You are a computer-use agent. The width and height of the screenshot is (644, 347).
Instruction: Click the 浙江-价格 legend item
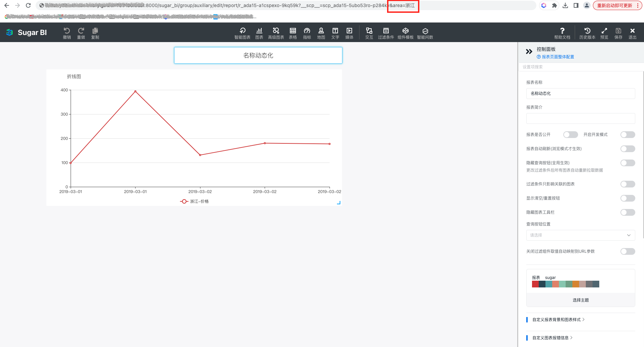(194, 201)
